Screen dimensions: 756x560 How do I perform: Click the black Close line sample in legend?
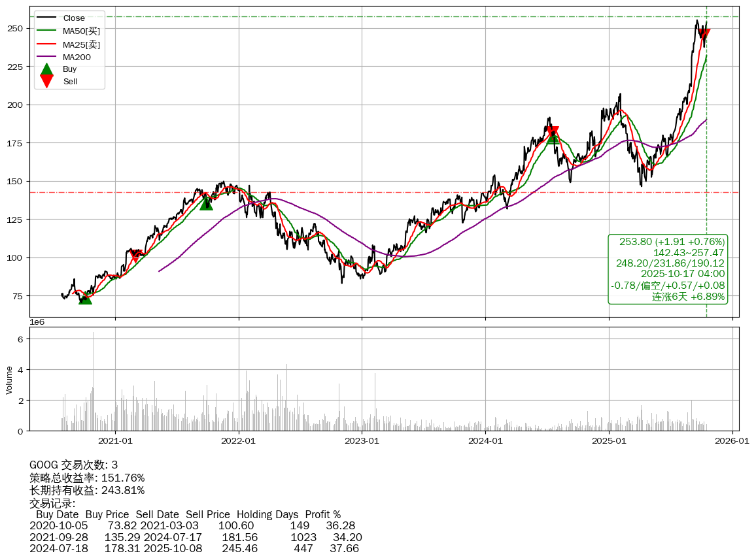[x=46, y=18]
